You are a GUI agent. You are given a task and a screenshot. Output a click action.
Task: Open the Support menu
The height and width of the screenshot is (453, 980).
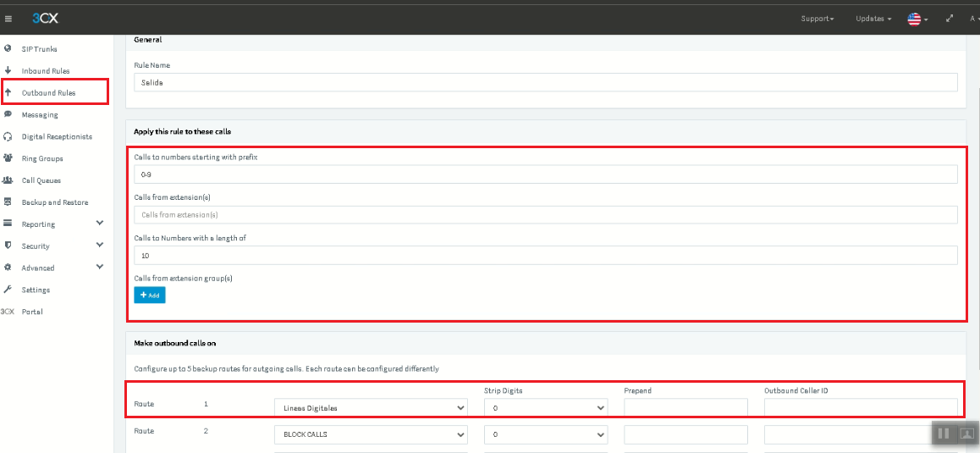818,19
